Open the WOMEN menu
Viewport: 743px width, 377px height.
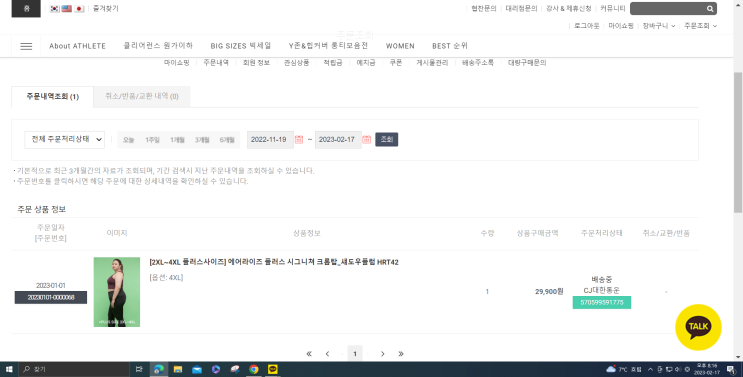[x=400, y=46]
